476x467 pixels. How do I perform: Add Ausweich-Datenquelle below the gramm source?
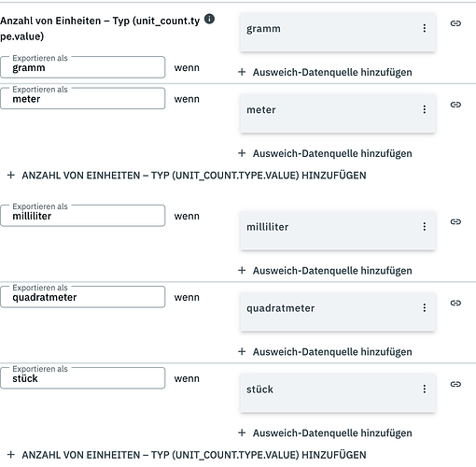click(325, 72)
